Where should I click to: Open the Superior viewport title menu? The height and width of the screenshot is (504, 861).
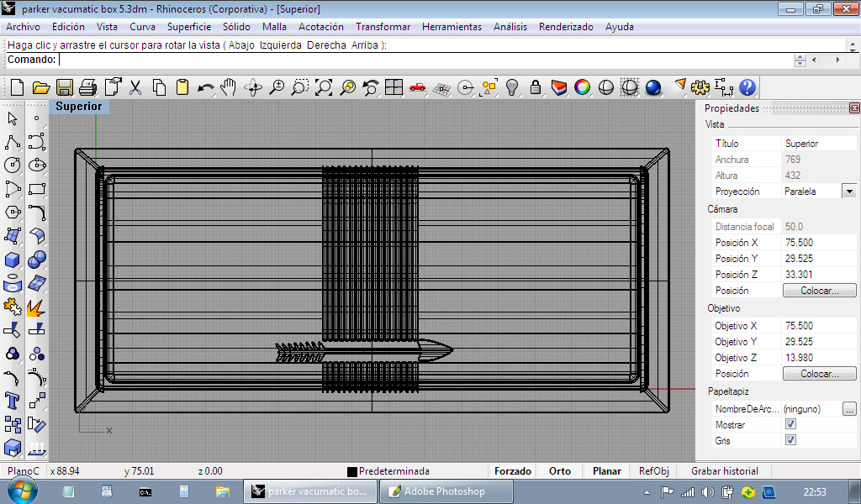78,107
